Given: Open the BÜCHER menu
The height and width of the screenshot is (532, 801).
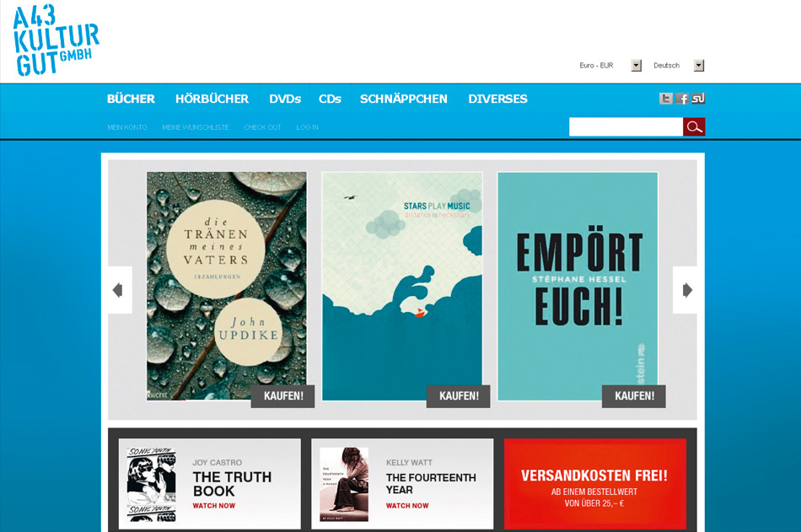Looking at the screenshot, I should coord(131,99).
